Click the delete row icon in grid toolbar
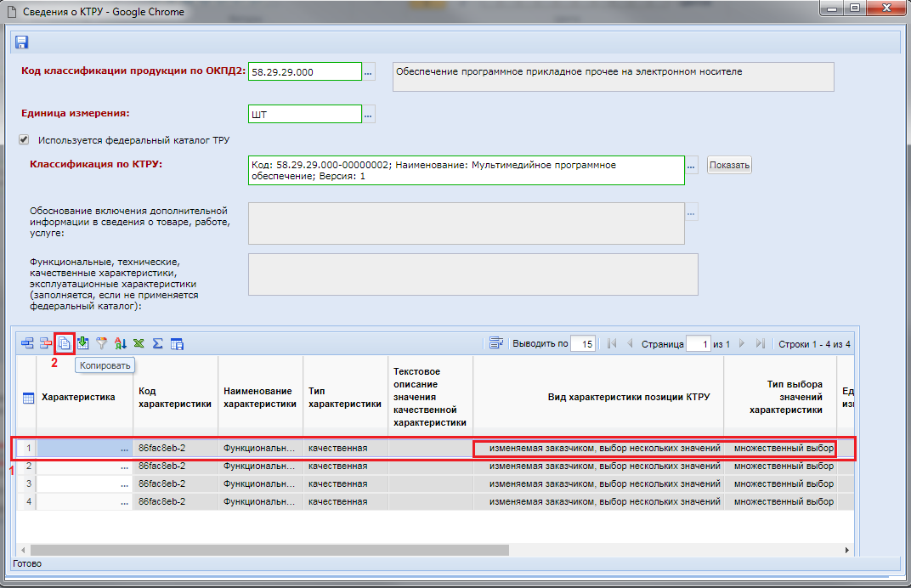 46,344
